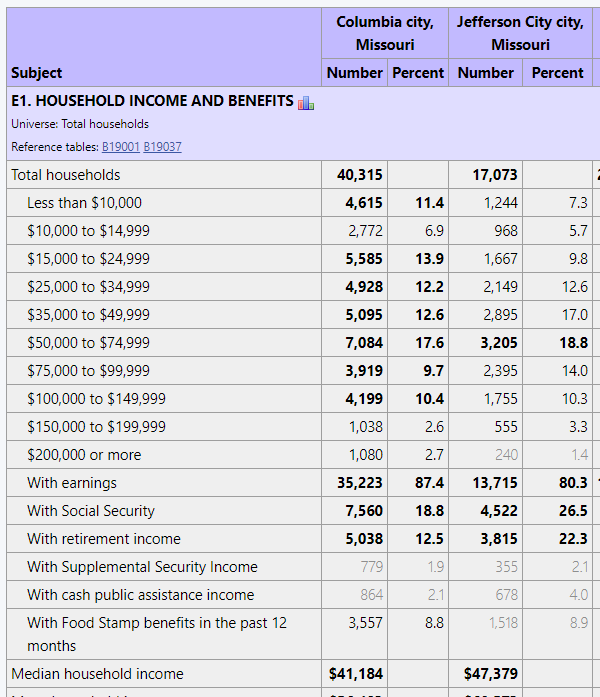Viewport: 600px width, 697px height.
Task: Select the Median household income row label
Action: click(97, 674)
